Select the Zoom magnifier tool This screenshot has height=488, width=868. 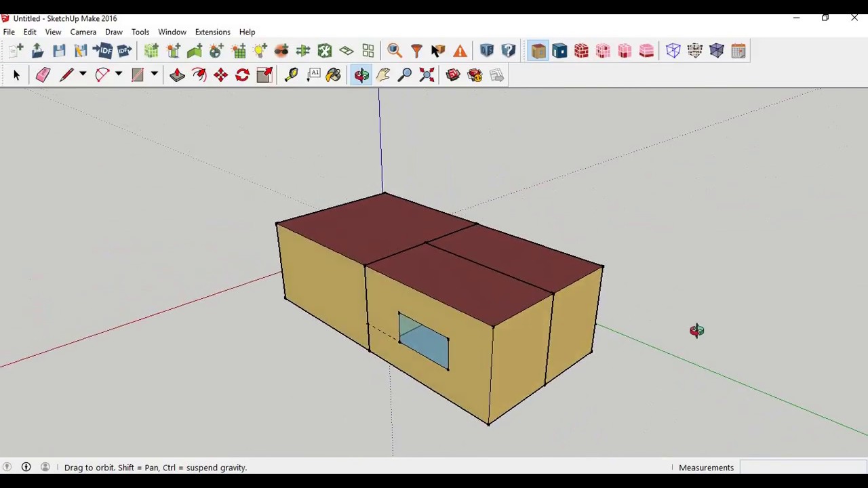pos(405,75)
